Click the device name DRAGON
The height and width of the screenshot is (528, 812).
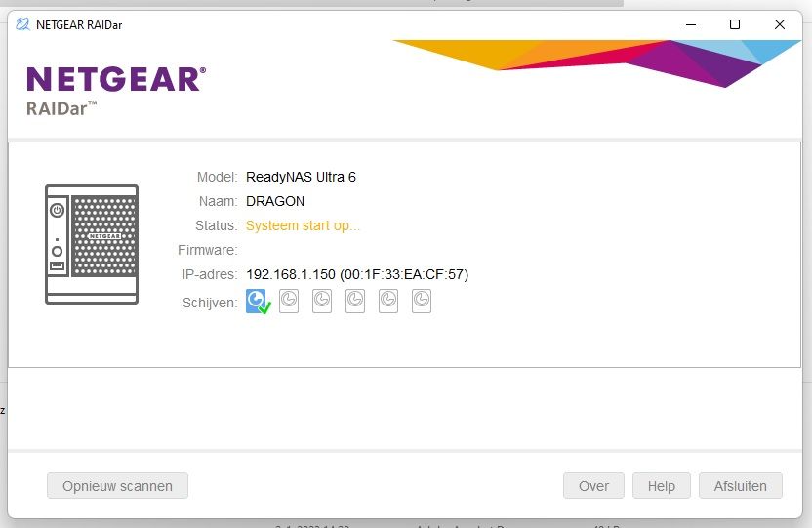pyautogui.click(x=275, y=201)
